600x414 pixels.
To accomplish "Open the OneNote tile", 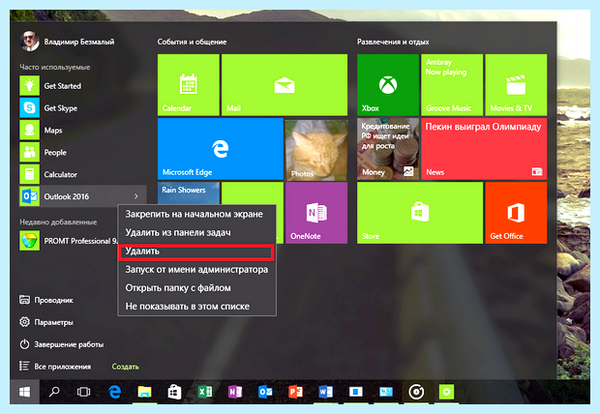I will [x=316, y=213].
